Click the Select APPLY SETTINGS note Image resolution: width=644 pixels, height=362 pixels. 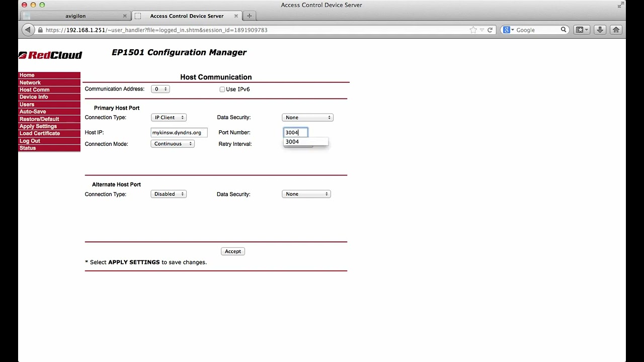click(146, 262)
